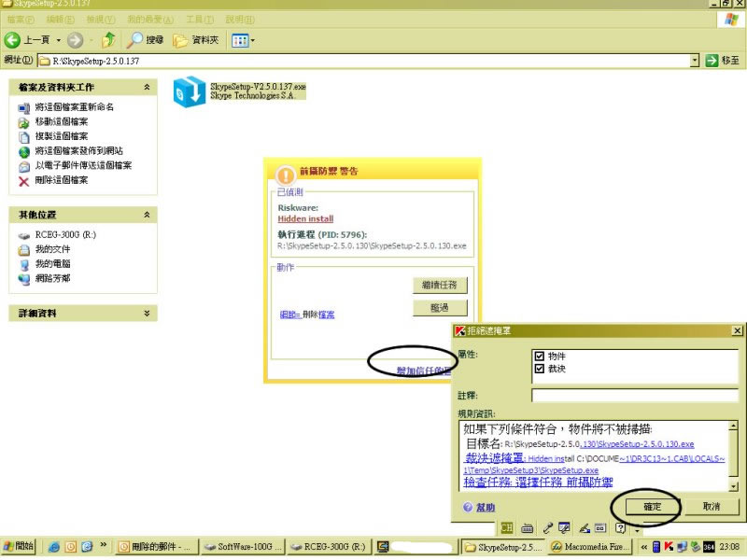
Task: Open the 幫助 help link
Action: [x=485, y=508]
